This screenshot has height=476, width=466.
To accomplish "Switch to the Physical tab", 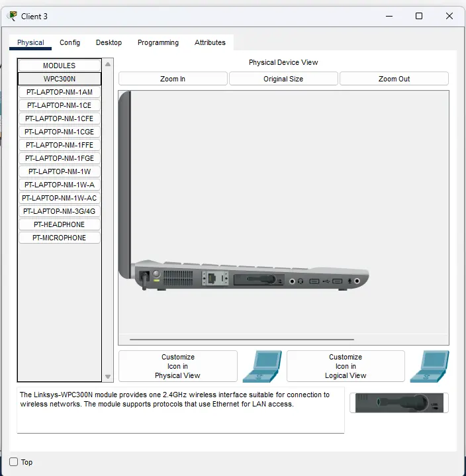I will click(30, 42).
